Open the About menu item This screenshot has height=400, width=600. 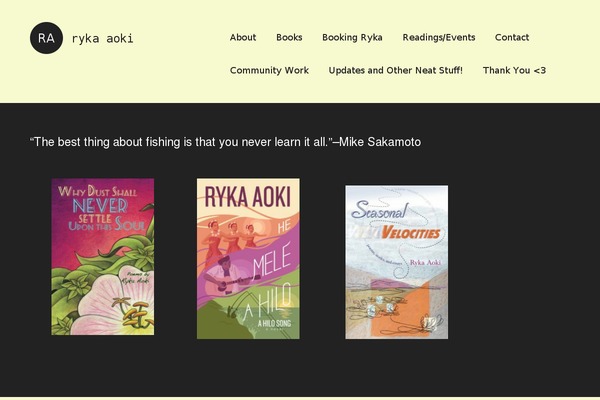(x=243, y=38)
